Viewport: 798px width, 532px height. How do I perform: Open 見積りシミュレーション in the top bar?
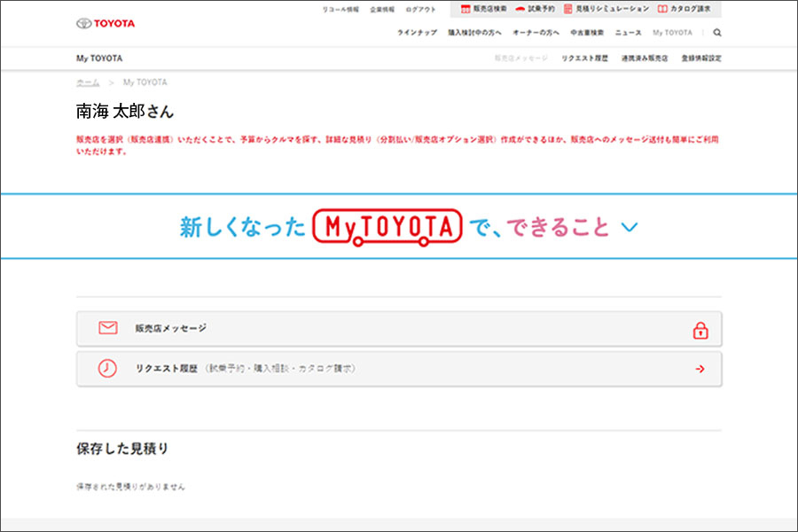click(x=612, y=9)
